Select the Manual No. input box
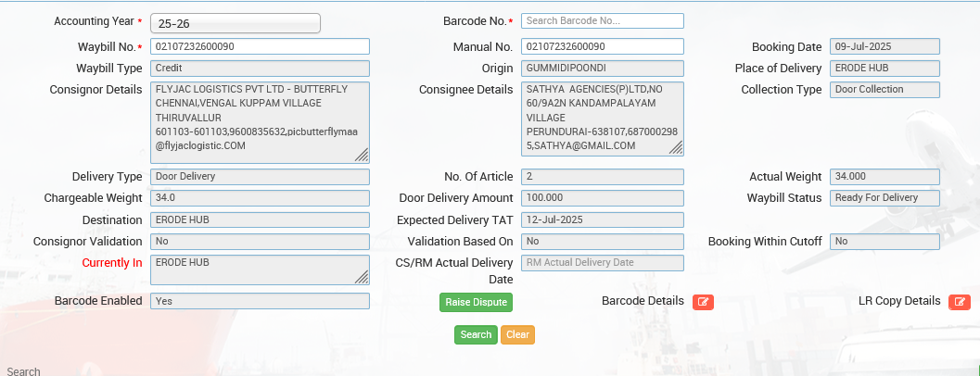Image resolution: width=980 pixels, height=376 pixels. pyautogui.click(x=602, y=46)
